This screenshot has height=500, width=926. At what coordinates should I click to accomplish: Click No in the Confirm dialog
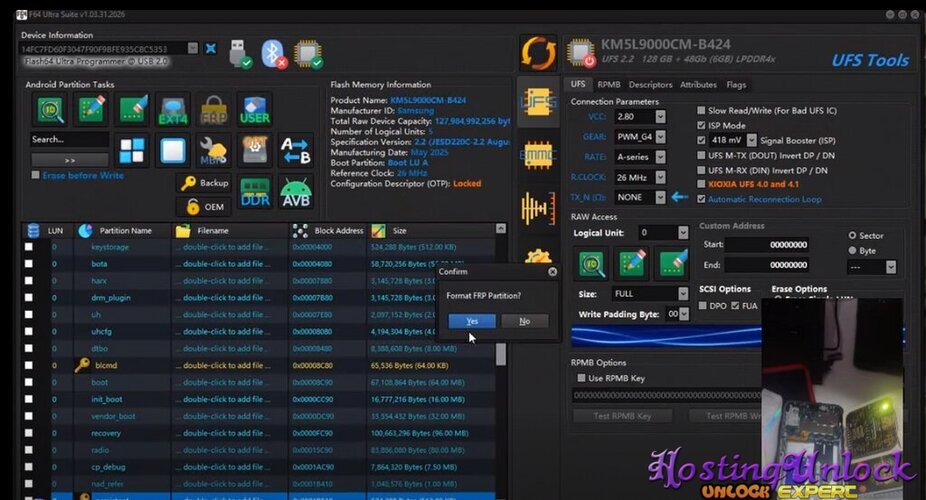click(x=524, y=321)
